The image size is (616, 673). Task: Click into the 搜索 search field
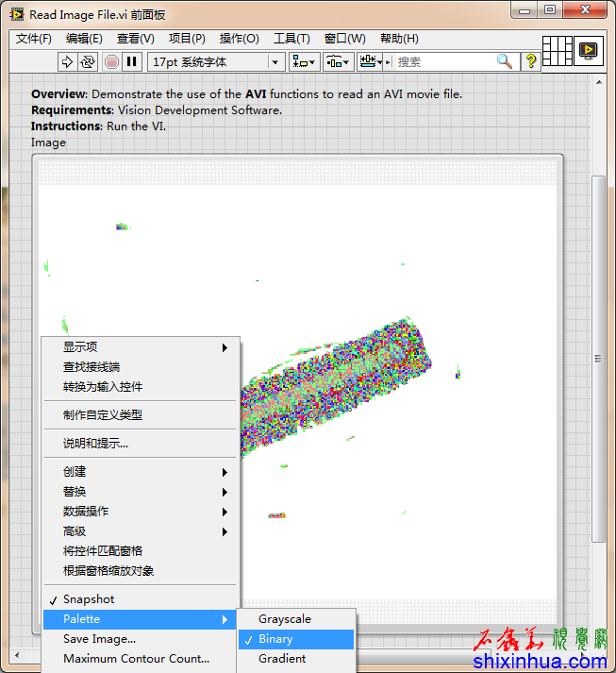(x=443, y=61)
